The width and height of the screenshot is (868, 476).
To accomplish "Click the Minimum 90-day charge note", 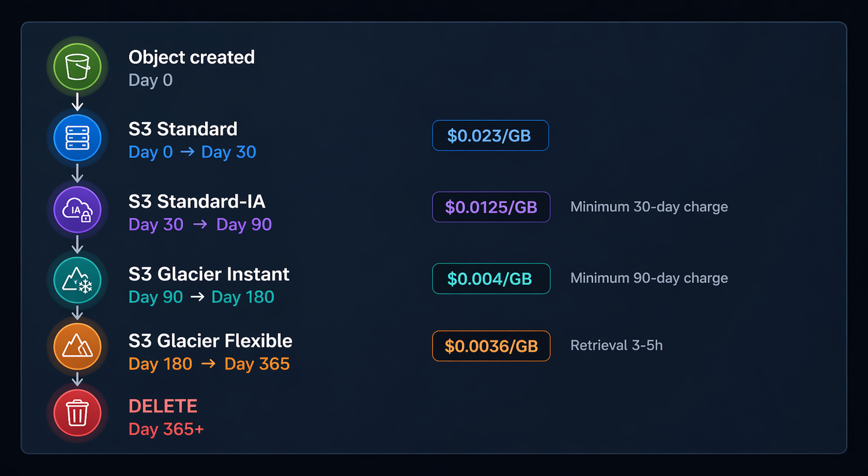I will [649, 278].
